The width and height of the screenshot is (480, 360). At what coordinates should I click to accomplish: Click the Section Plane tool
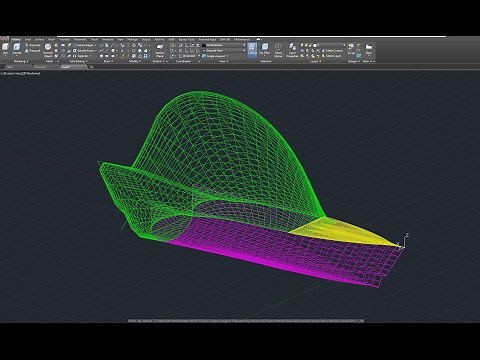pyautogui.click(x=160, y=50)
